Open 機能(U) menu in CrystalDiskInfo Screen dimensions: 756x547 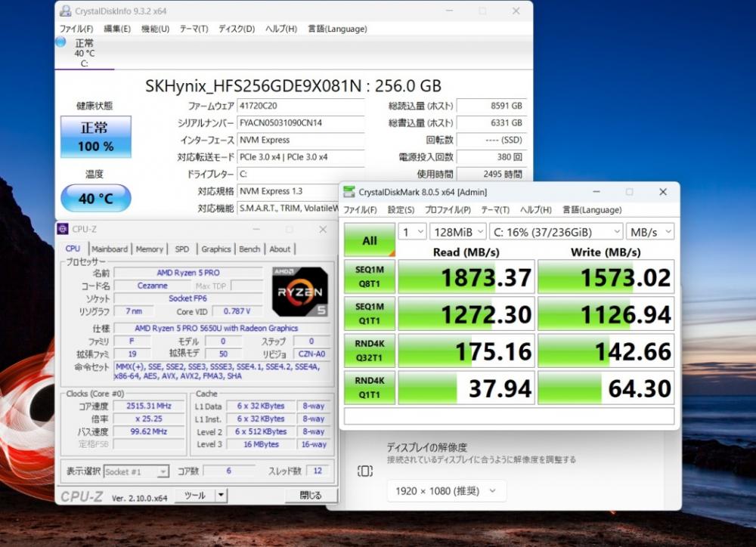tap(155, 29)
